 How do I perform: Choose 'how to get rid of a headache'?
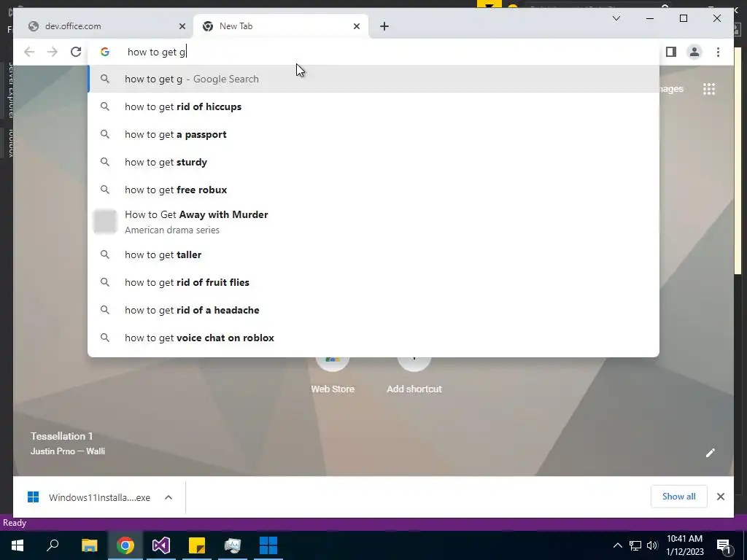click(373, 310)
